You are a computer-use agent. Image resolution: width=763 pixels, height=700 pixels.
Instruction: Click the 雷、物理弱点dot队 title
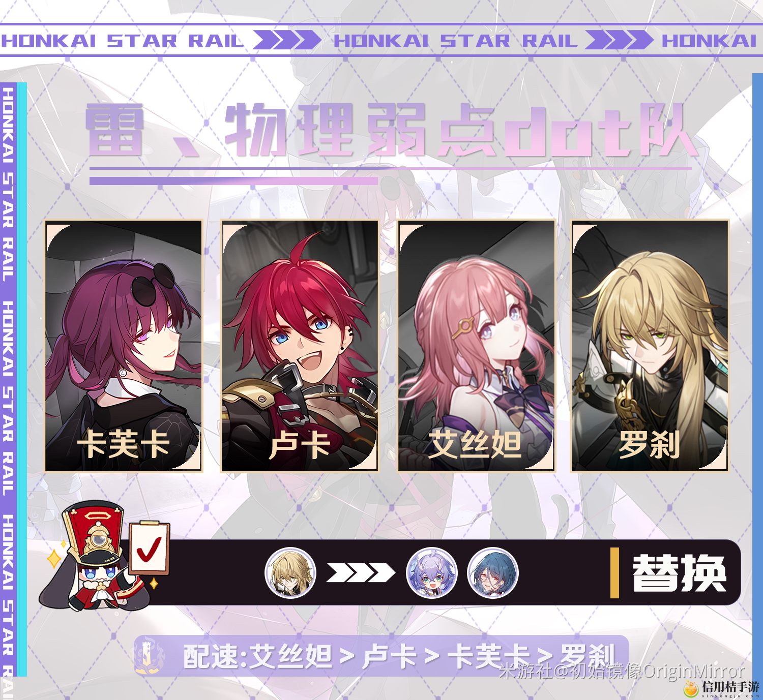click(x=391, y=130)
